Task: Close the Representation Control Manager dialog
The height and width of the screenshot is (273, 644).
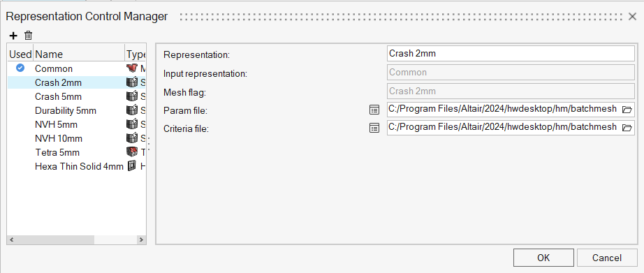Action: [633, 17]
